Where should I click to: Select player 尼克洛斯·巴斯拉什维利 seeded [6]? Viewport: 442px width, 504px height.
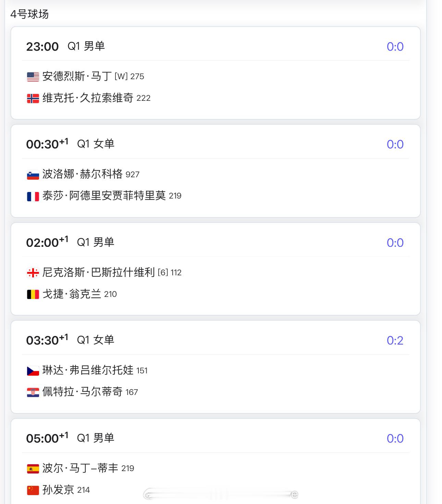pos(99,272)
